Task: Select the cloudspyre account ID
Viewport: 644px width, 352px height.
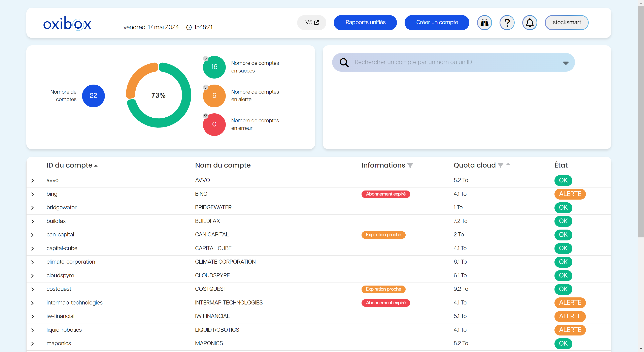Action: pos(60,275)
